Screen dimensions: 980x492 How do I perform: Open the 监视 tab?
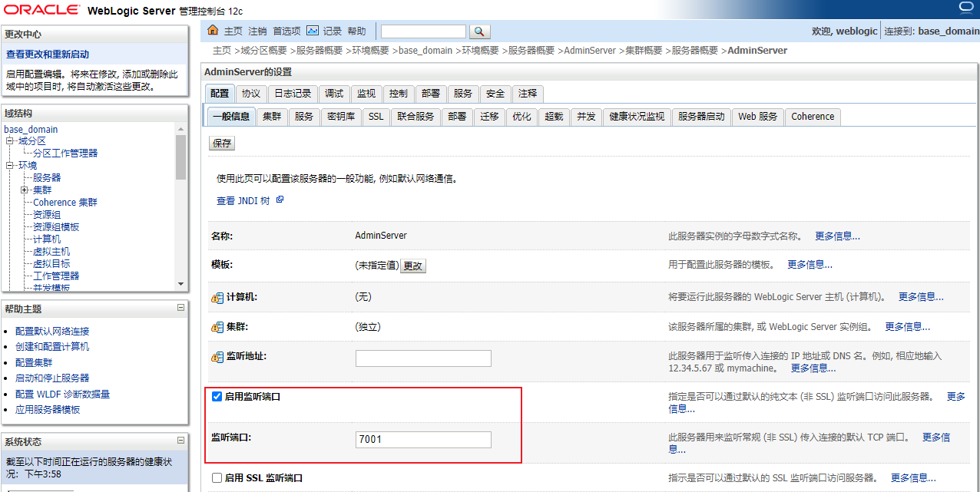click(366, 94)
